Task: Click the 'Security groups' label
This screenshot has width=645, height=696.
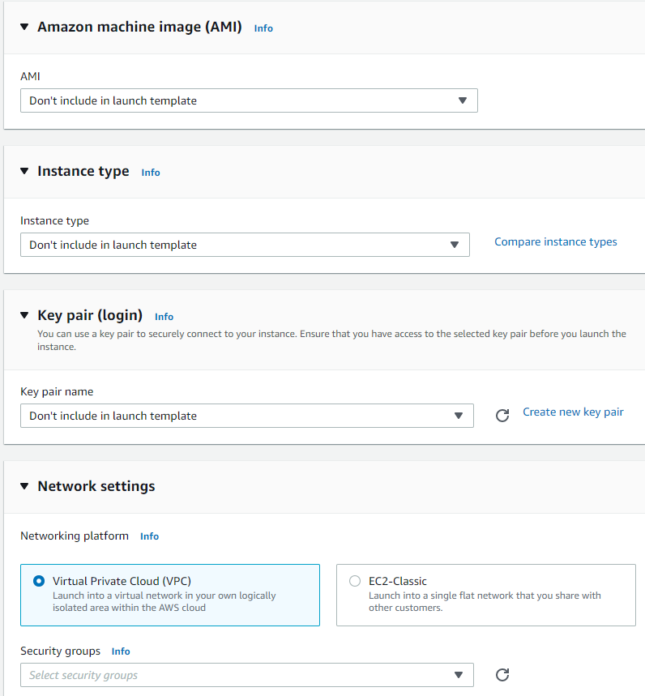Action: point(60,651)
